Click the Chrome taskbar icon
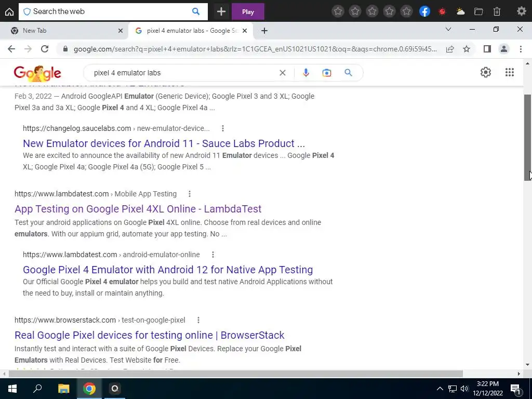Image resolution: width=532 pixels, height=399 pixels. 89,389
